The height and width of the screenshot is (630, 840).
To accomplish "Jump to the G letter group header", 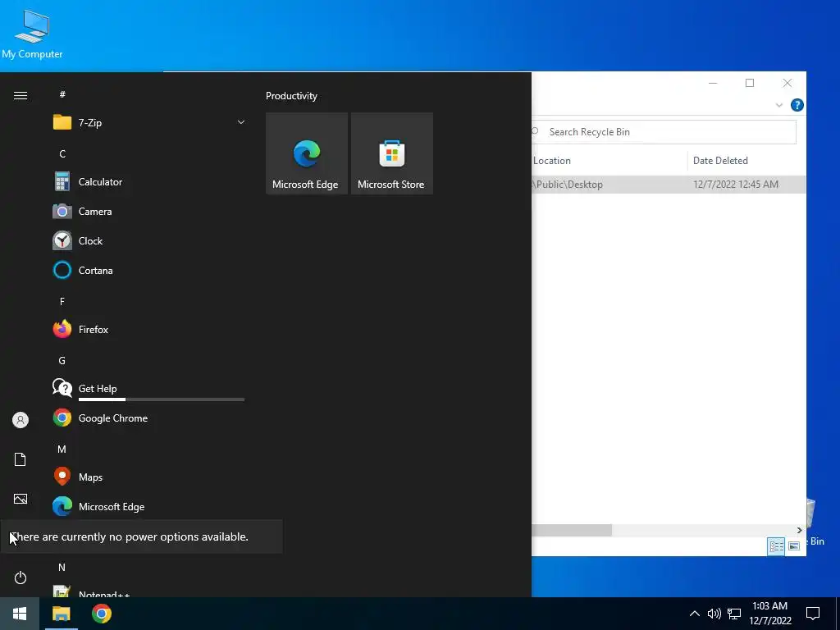I will [62, 361].
